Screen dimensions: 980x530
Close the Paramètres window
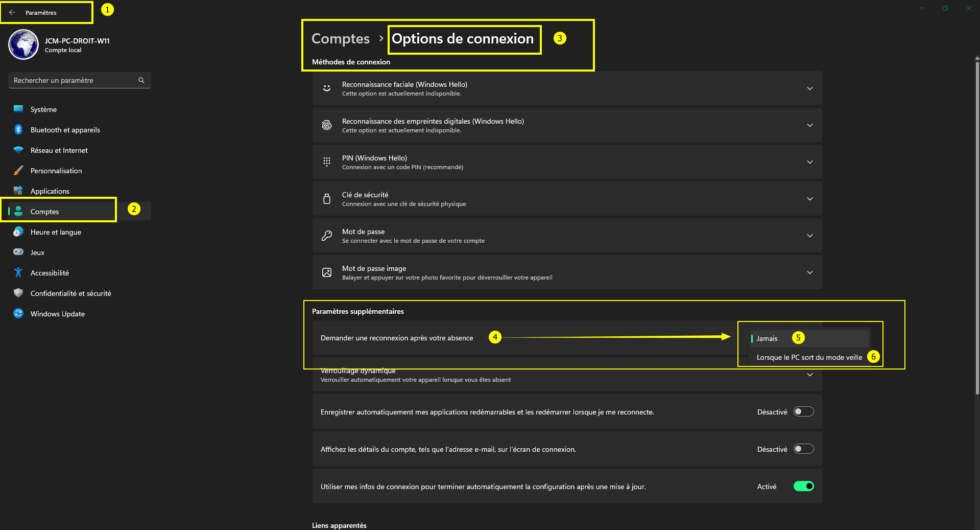coord(968,8)
